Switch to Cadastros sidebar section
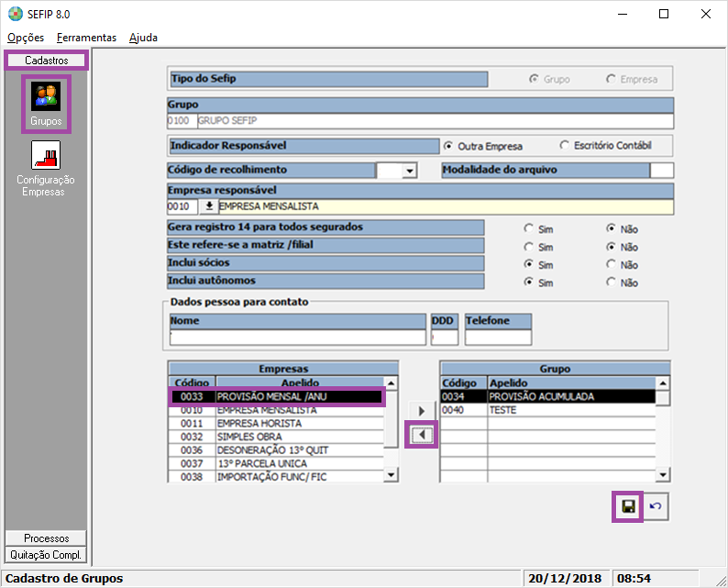Viewport: 728px width, 588px height. pyautogui.click(x=47, y=61)
